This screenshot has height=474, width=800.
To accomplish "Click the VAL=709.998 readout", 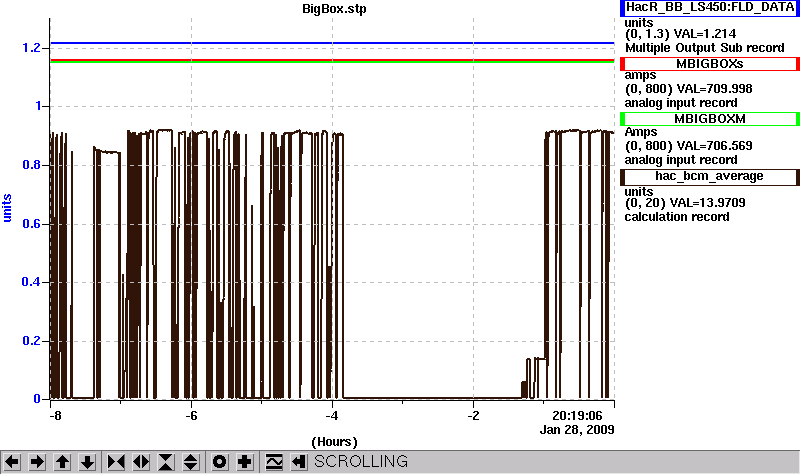I will pos(714,89).
